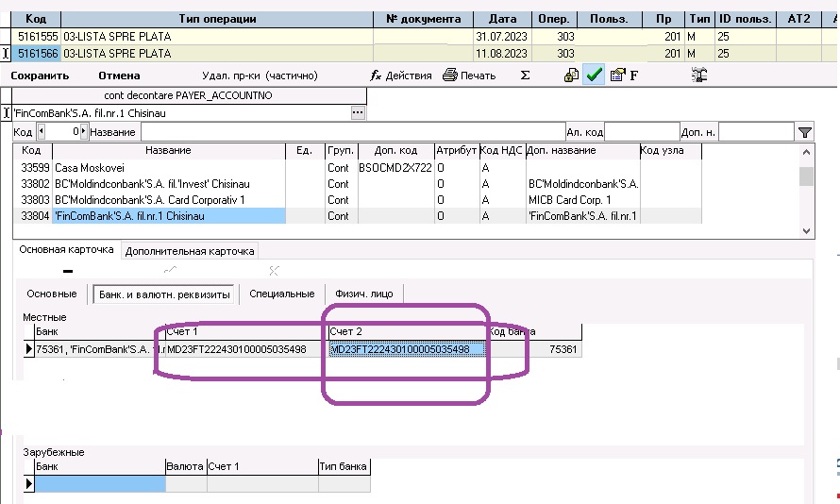840x504 pixels.
Task: Click the greyed-out confirm edit icon
Action: [x=170, y=270]
